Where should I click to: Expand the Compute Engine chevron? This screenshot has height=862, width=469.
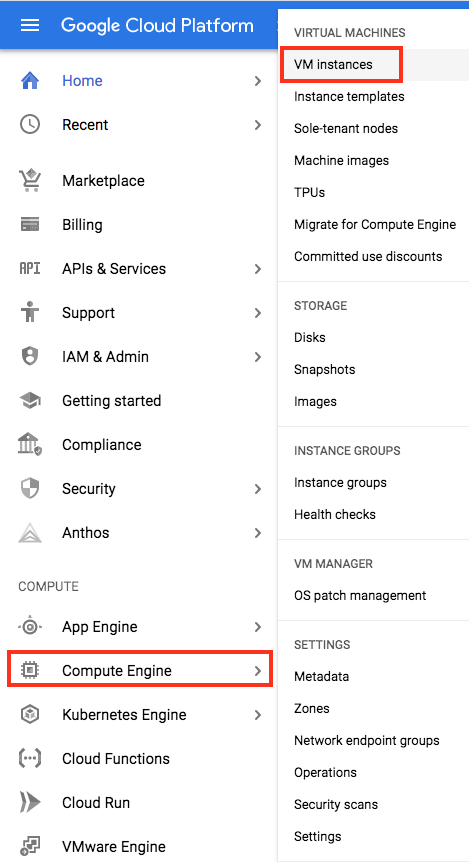tap(257, 670)
